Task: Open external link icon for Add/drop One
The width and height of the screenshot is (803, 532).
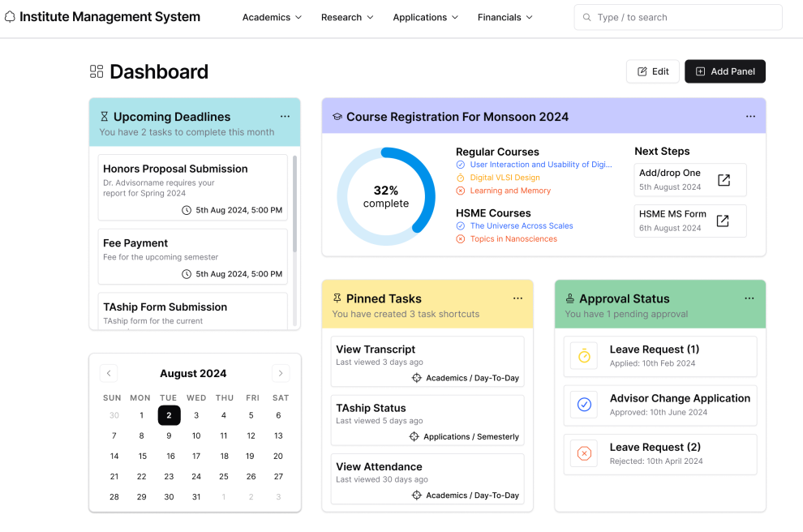Action: click(724, 180)
